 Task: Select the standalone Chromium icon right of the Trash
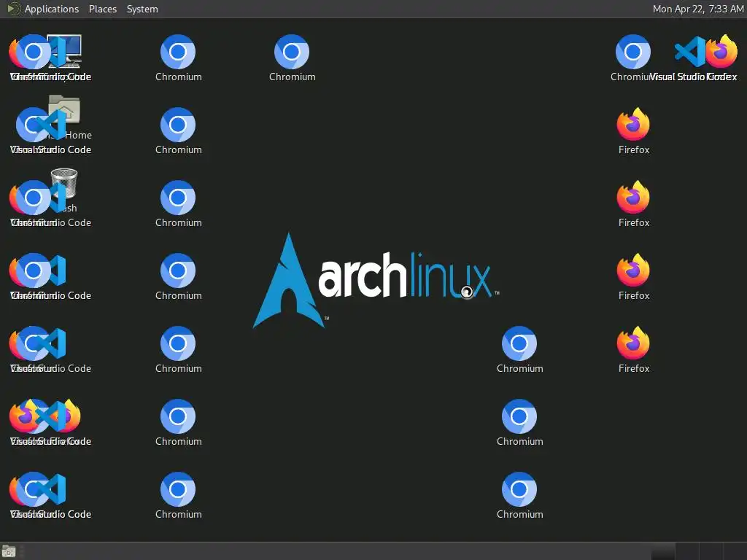click(178, 198)
